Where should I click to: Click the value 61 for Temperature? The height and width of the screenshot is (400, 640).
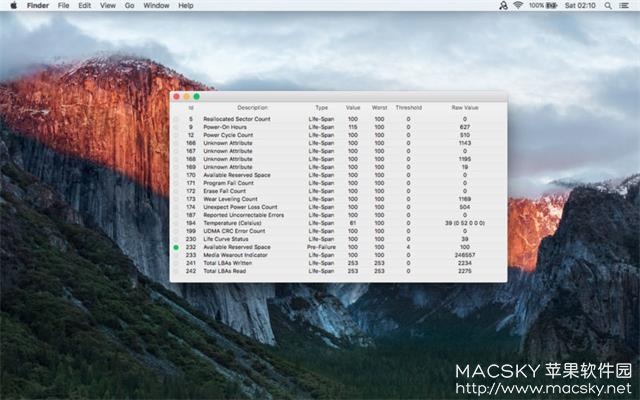pos(353,223)
